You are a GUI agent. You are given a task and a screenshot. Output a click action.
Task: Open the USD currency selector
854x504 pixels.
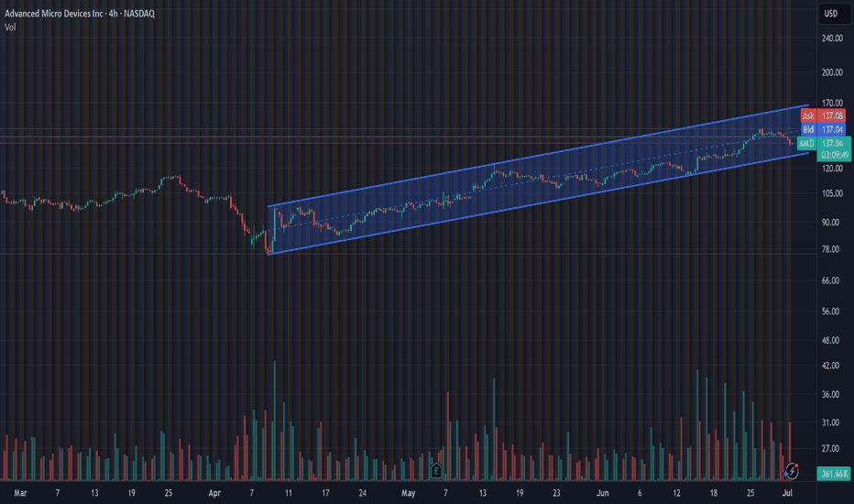click(x=834, y=14)
